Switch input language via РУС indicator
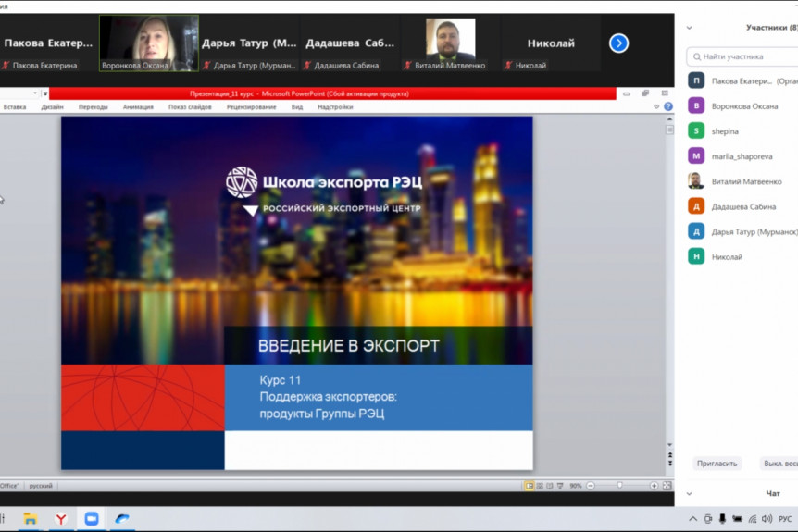The image size is (798, 532). point(785,519)
